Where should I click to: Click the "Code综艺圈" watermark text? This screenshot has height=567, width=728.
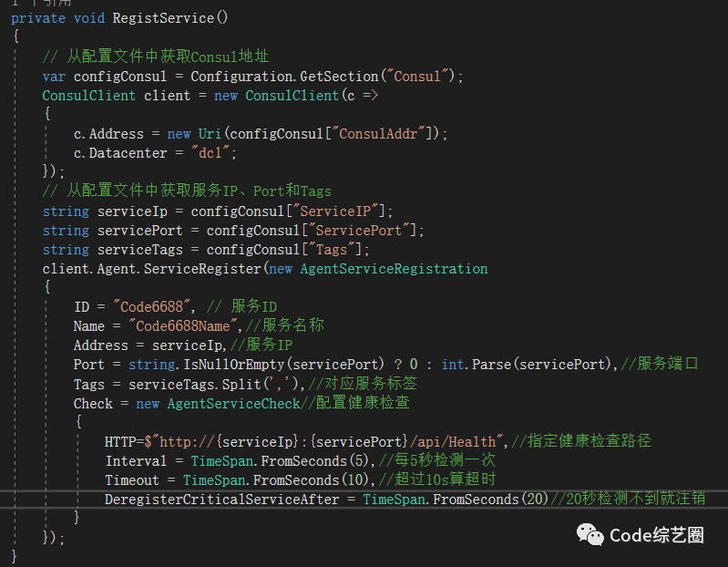pyautogui.click(x=657, y=535)
